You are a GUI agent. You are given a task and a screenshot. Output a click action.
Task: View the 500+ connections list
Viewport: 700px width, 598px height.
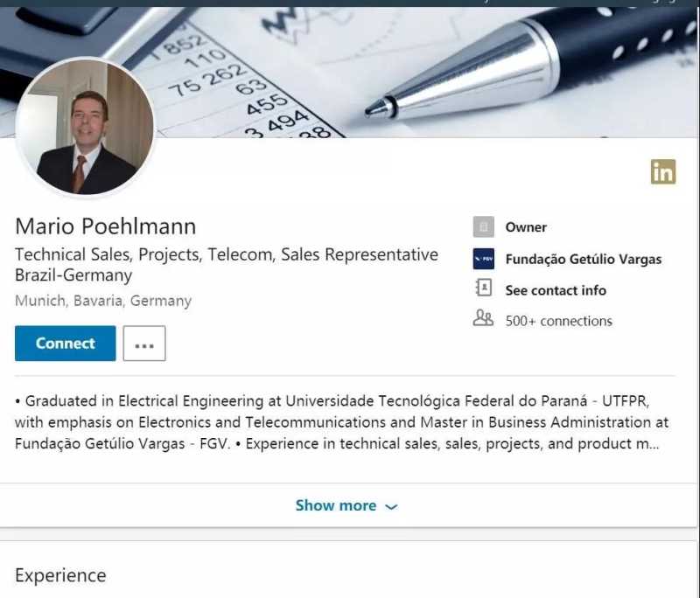pos(559,320)
